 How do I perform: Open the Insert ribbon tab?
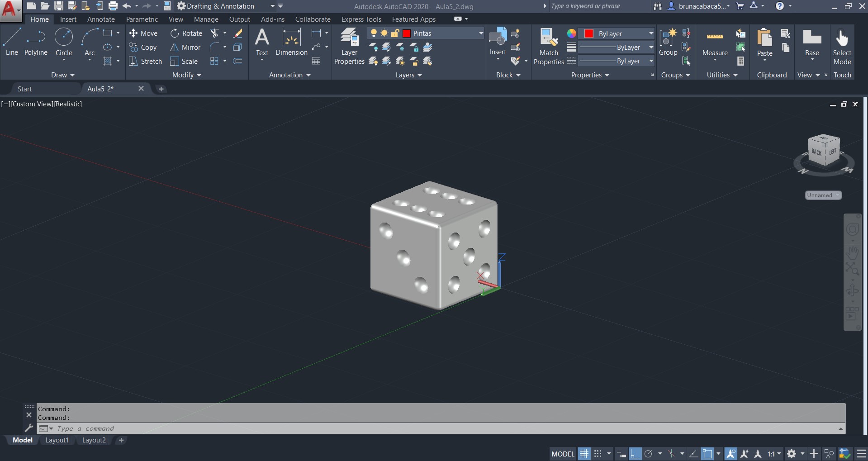click(68, 19)
